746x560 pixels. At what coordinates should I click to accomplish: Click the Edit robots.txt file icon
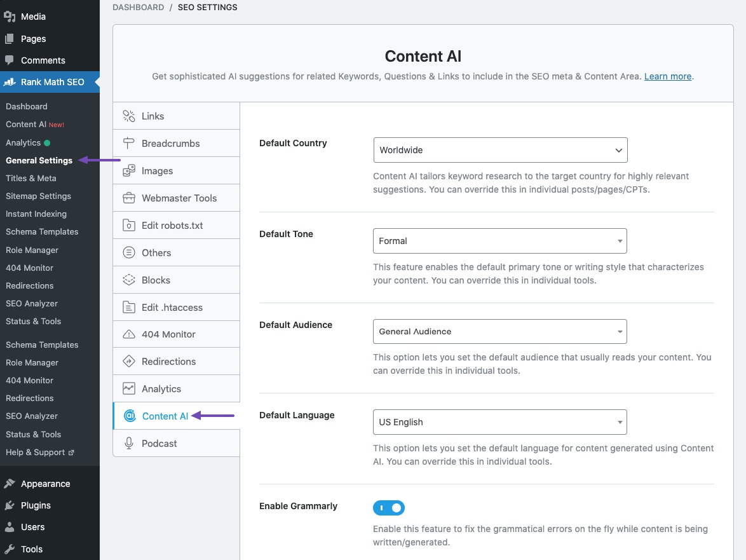point(129,226)
